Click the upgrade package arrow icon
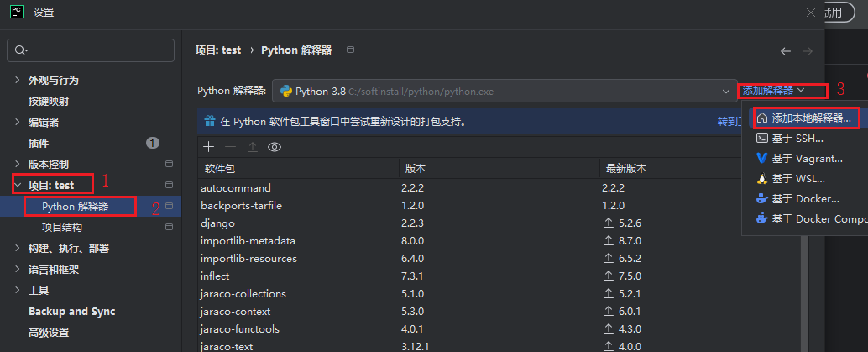 [x=253, y=147]
